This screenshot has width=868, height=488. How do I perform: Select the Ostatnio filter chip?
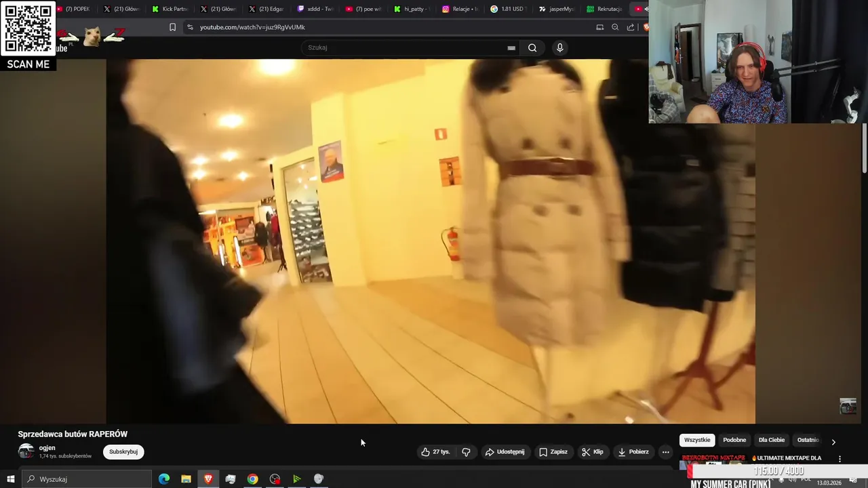[808, 440]
